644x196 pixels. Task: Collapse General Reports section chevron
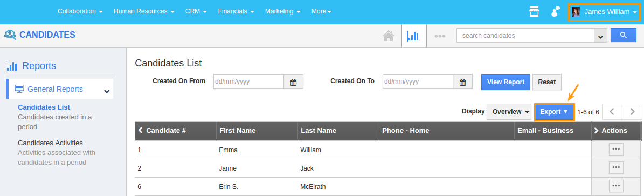(107, 91)
